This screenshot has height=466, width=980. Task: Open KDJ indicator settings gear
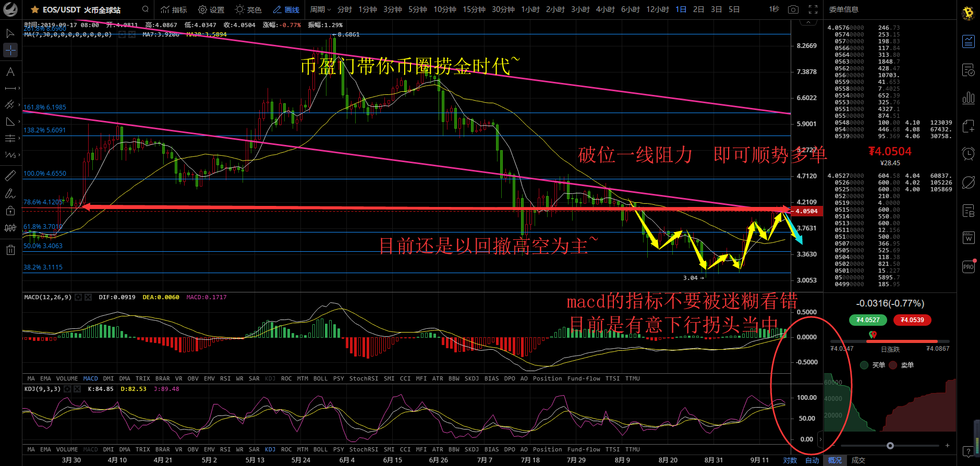pyautogui.click(x=67, y=389)
